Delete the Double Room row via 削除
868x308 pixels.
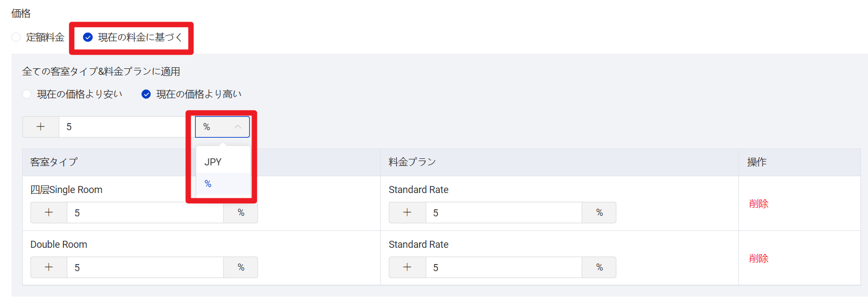click(x=758, y=259)
